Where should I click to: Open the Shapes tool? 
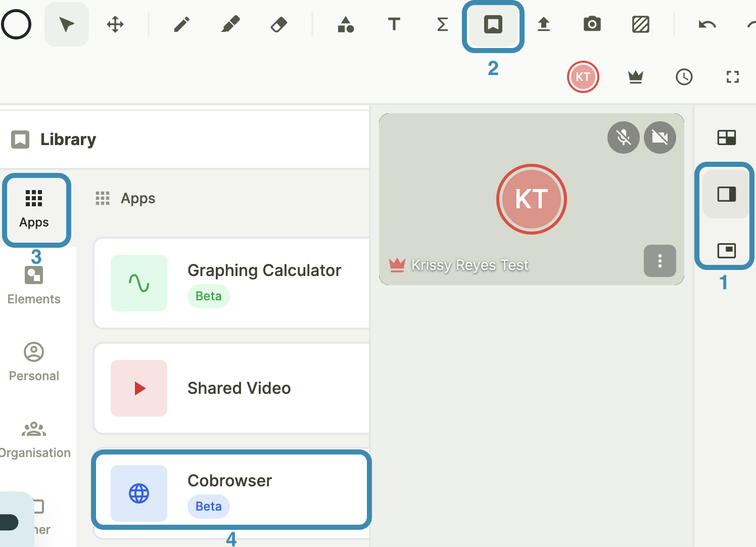coord(346,24)
